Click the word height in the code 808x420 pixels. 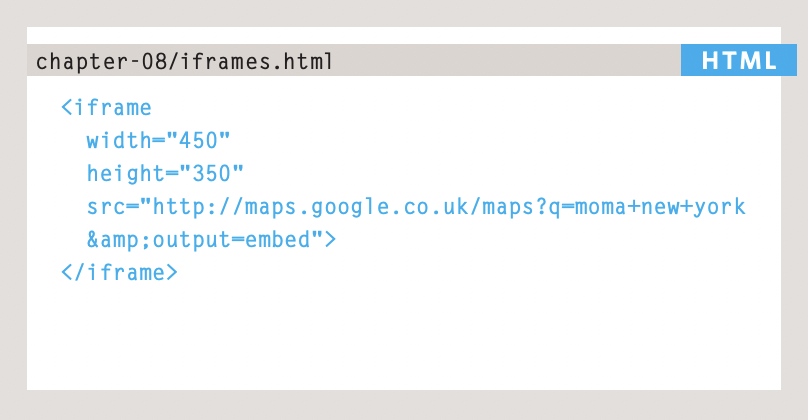pyautogui.click(x=125, y=174)
